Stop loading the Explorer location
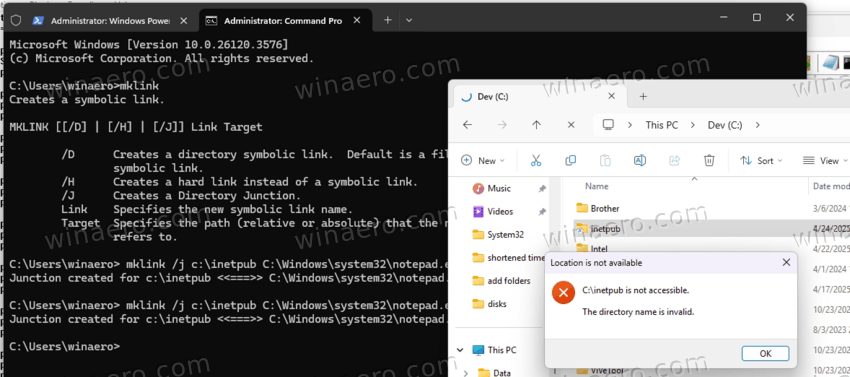 [x=571, y=125]
